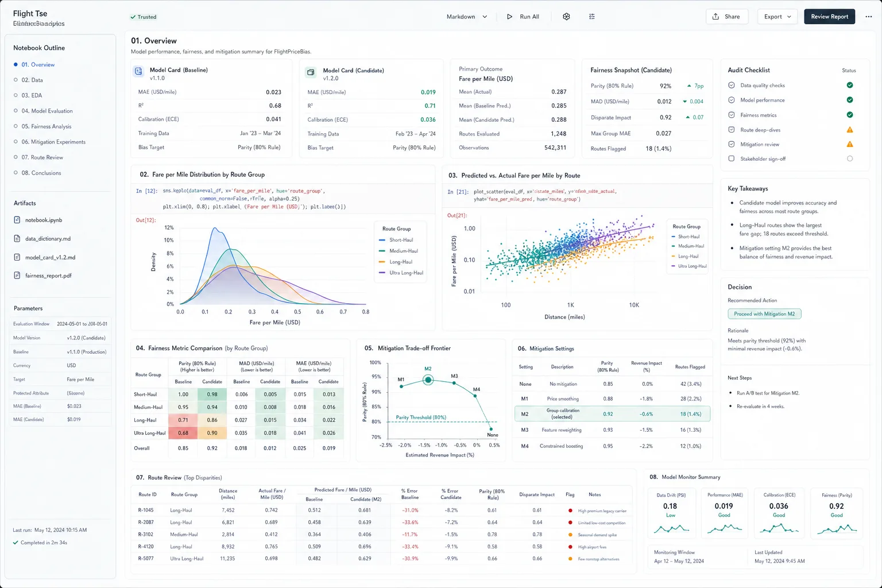Viewport: 882px width, 588px height.
Task: Click the Routes Flagged 18 (1.4%) value
Action: [x=658, y=149]
